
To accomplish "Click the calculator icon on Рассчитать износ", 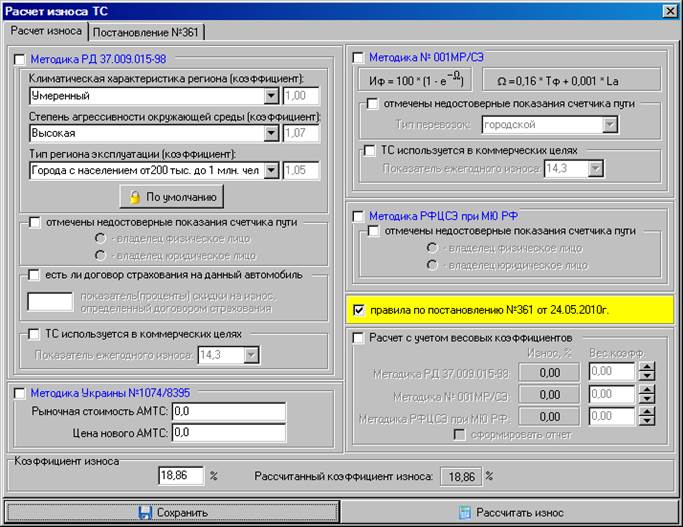I will click(464, 512).
